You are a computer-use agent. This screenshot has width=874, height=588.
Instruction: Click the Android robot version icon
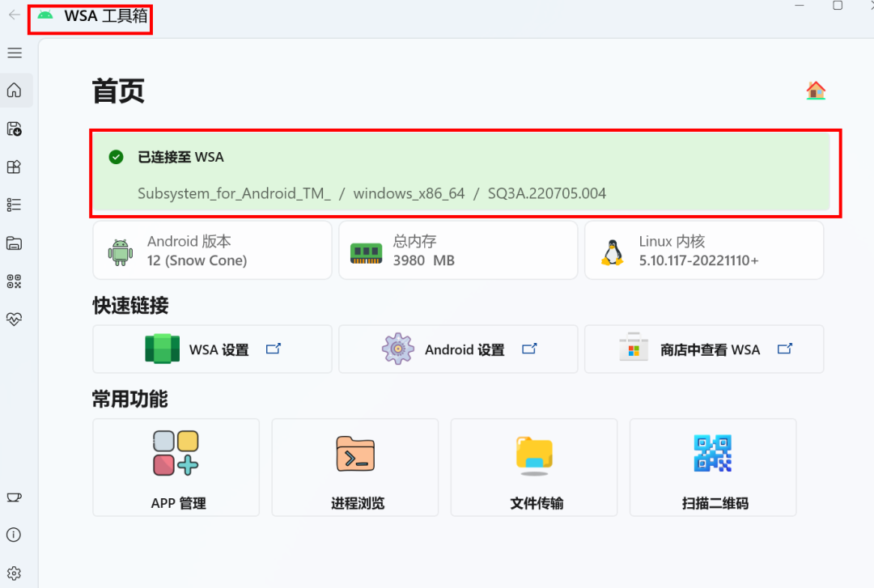(x=121, y=252)
